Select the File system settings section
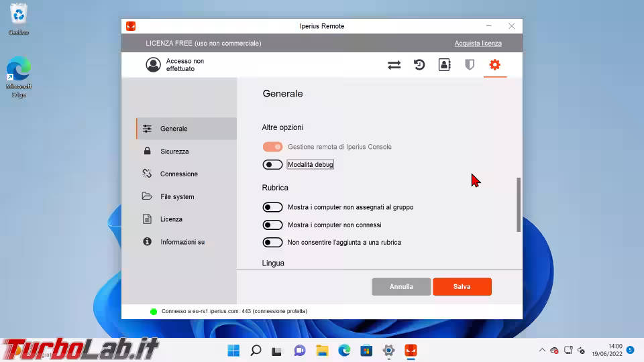The width and height of the screenshot is (644, 362). pyautogui.click(x=177, y=197)
